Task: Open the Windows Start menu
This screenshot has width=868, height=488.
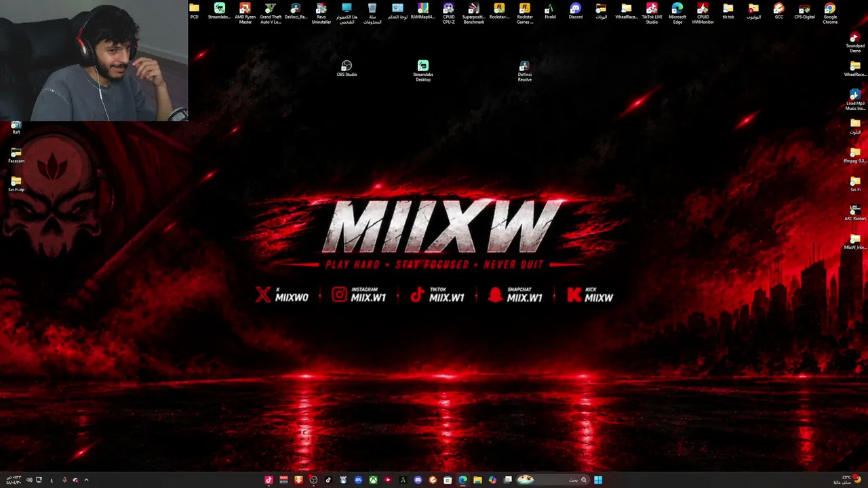Action: pyautogui.click(x=598, y=480)
